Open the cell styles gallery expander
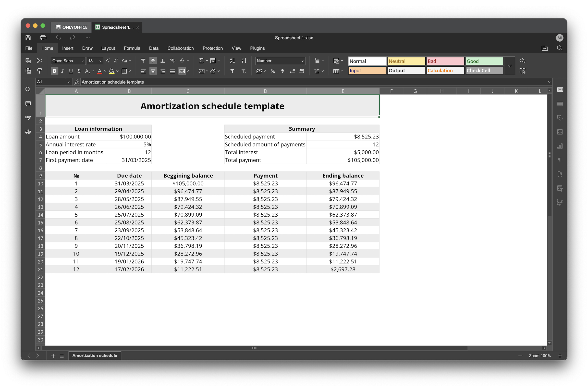The image size is (588, 392). [x=510, y=66]
